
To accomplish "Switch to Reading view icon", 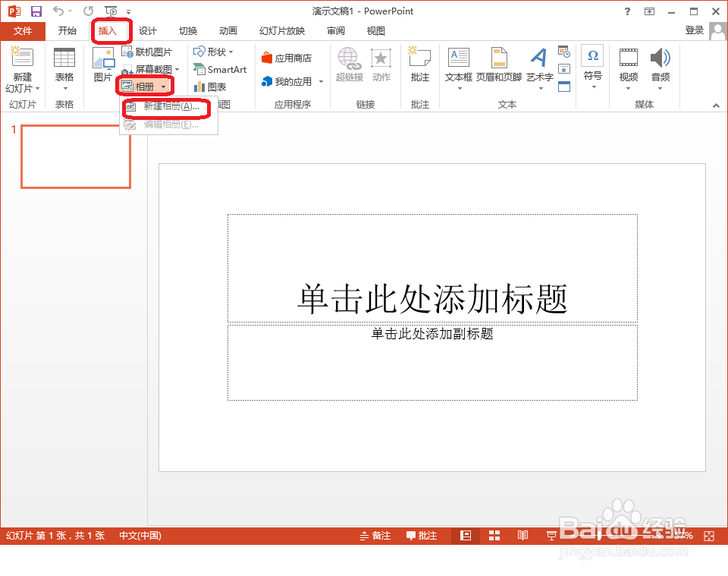I will [522, 536].
